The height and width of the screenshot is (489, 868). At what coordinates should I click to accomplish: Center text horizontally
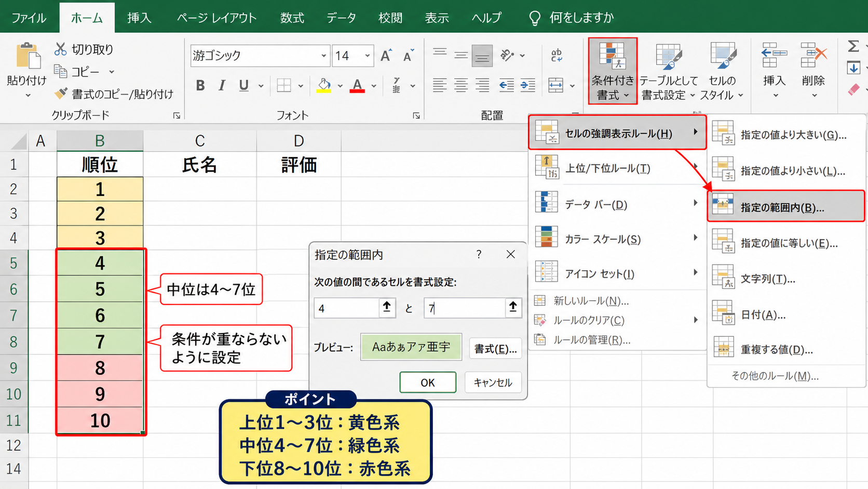point(461,85)
